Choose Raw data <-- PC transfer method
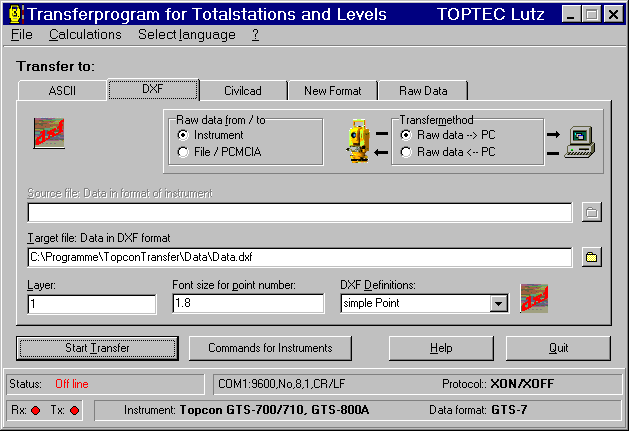This screenshot has width=629, height=431. 406,152
